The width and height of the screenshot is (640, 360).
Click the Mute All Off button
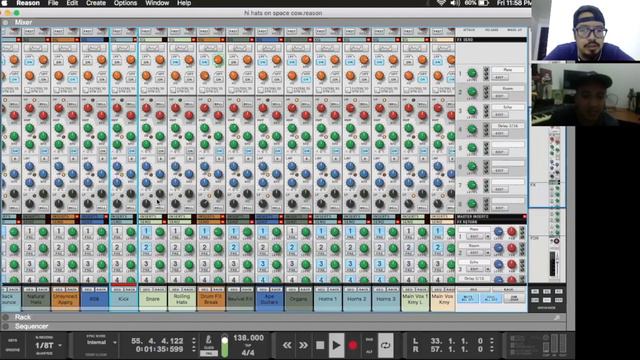pyautogui.click(x=467, y=298)
